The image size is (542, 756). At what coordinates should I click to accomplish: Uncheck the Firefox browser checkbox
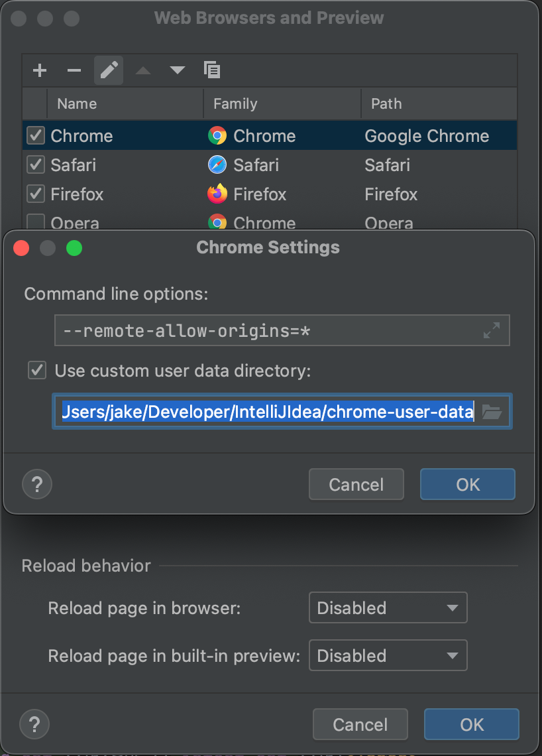36,194
